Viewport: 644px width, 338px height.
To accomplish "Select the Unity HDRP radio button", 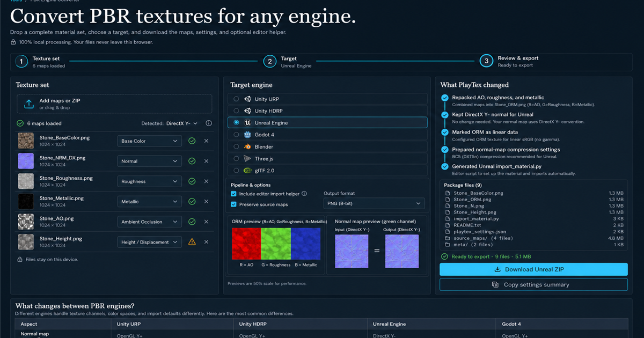I will (236, 111).
